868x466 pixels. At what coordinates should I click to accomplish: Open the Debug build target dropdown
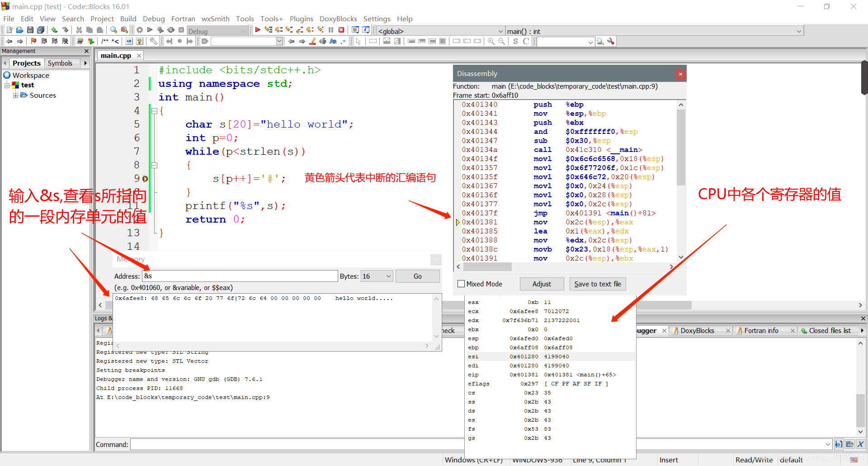(x=217, y=31)
